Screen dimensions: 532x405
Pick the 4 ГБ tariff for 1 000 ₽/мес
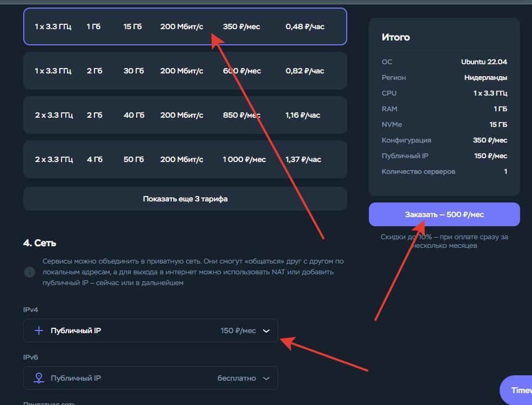pyautogui.click(x=185, y=159)
